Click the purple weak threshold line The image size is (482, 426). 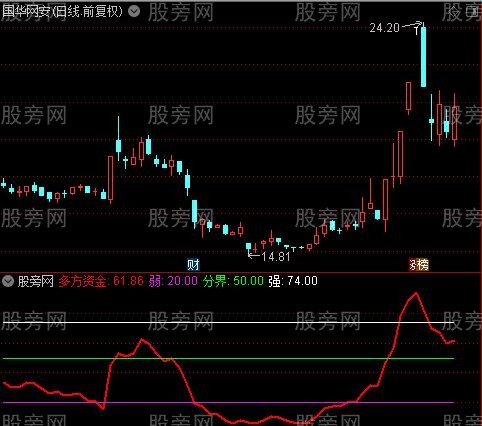tap(228, 403)
